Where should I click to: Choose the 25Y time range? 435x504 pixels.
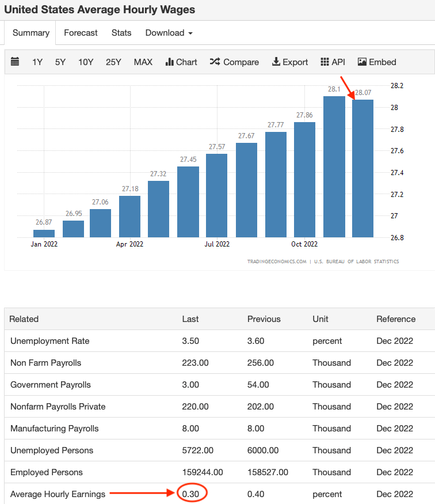pos(113,62)
